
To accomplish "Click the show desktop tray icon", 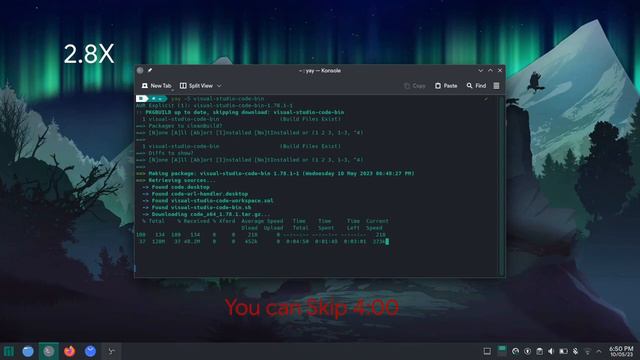I will pyautogui.click(x=487, y=351).
